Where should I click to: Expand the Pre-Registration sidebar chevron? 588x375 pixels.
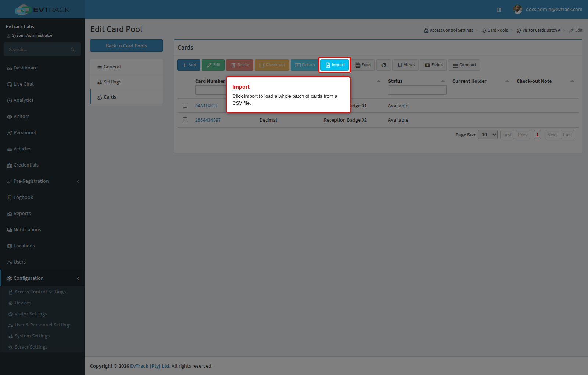pos(78,181)
